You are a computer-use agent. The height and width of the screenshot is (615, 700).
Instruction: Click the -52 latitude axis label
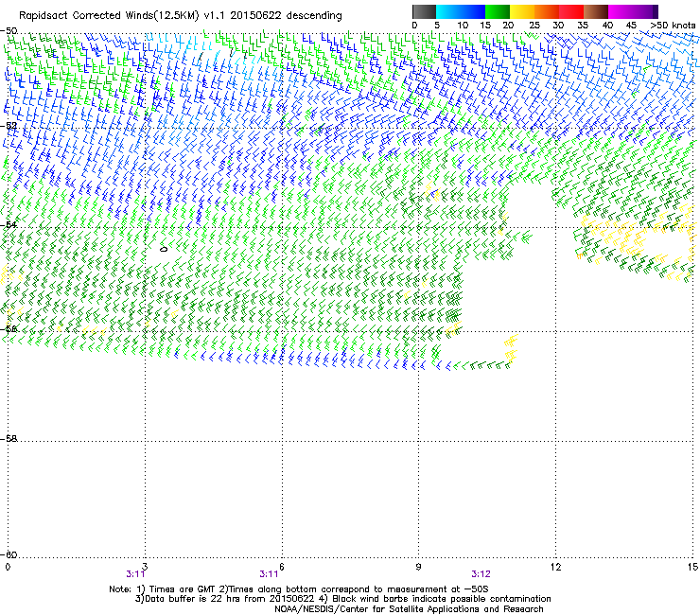pyautogui.click(x=9, y=126)
